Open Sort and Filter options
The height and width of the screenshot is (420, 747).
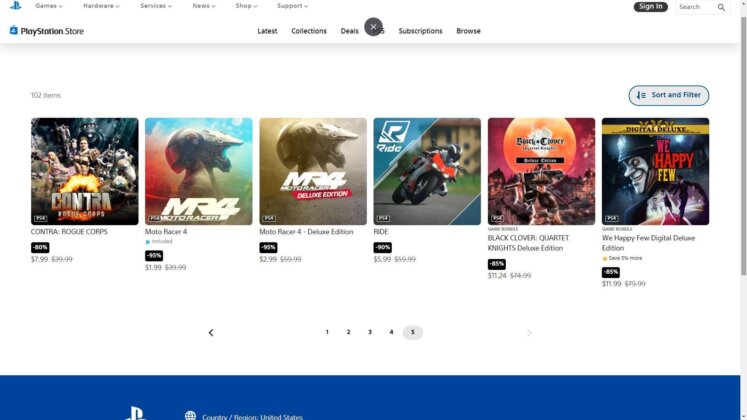pyautogui.click(x=669, y=95)
